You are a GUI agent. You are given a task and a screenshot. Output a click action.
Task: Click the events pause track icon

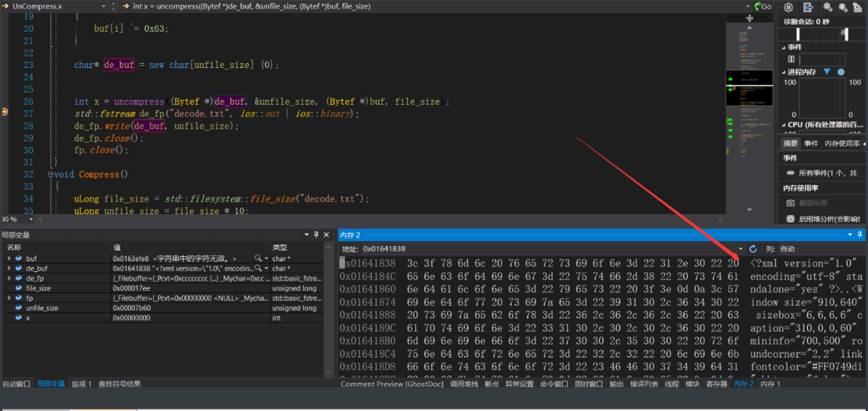(791, 59)
